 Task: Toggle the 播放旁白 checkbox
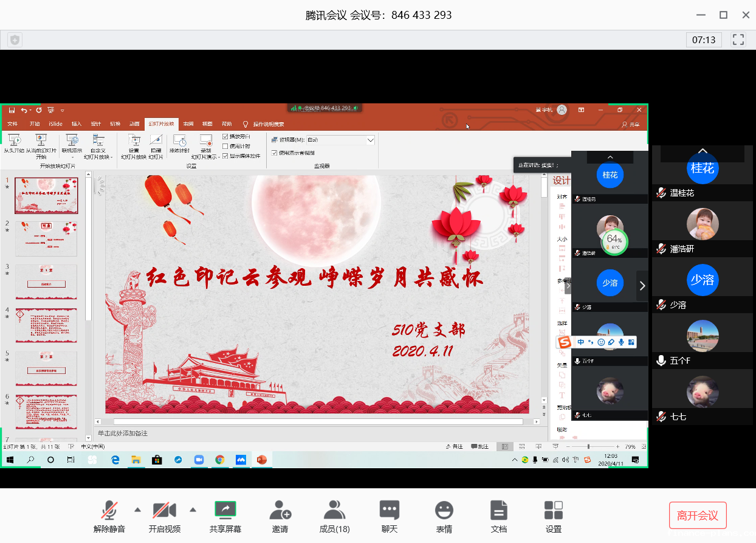click(x=225, y=136)
